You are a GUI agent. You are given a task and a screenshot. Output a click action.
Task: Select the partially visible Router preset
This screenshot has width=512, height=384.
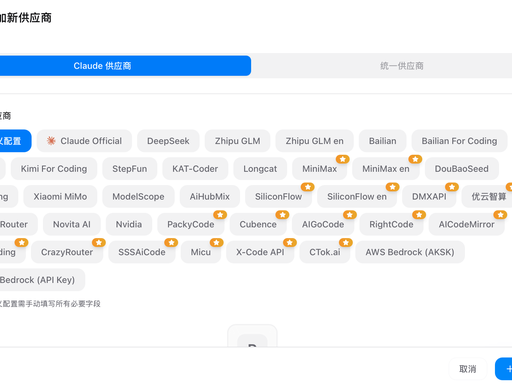(18, 224)
